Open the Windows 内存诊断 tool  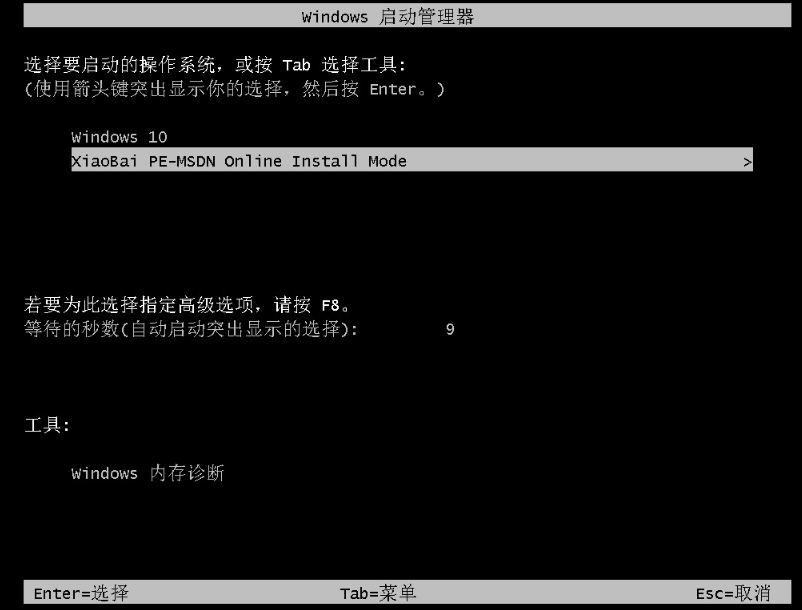tap(148, 473)
